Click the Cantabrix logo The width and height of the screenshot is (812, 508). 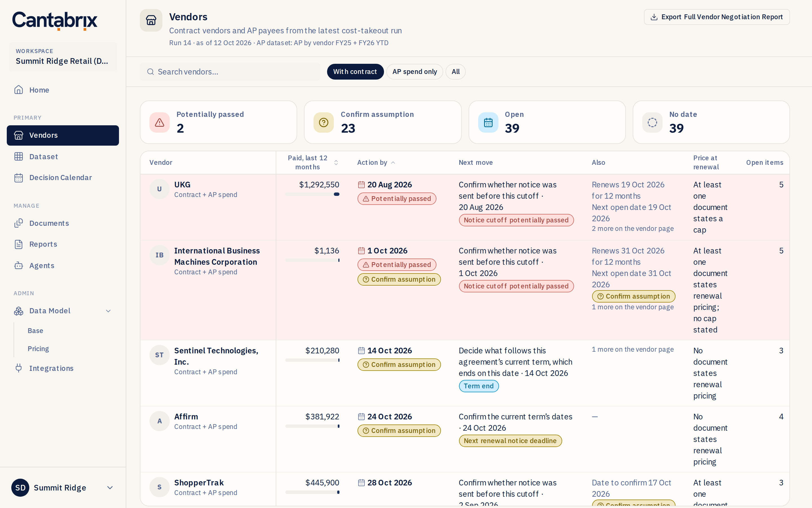(55, 21)
